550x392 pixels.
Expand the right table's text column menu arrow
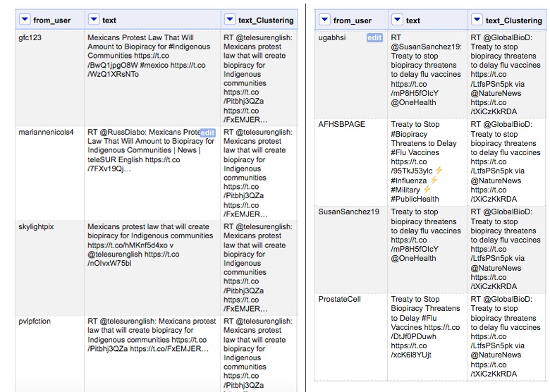pos(397,20)
